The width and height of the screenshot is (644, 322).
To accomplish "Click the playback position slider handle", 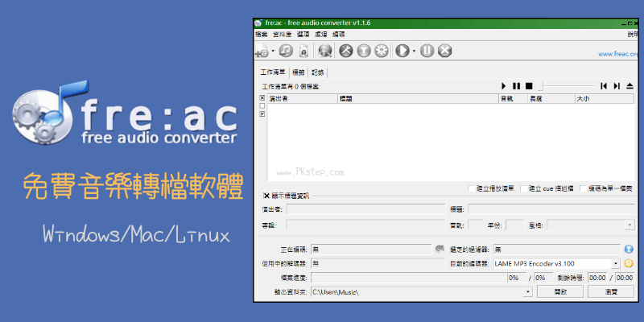I will click(541, 86).
